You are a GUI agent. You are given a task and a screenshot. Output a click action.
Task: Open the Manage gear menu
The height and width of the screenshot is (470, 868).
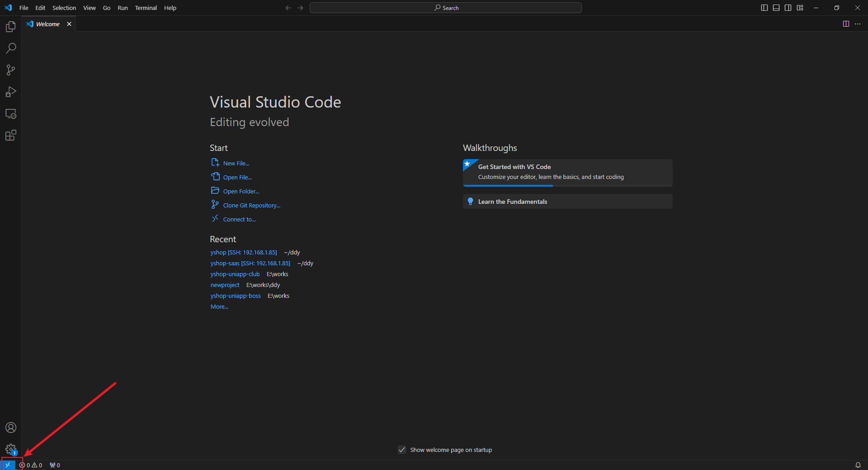(11, 449)
